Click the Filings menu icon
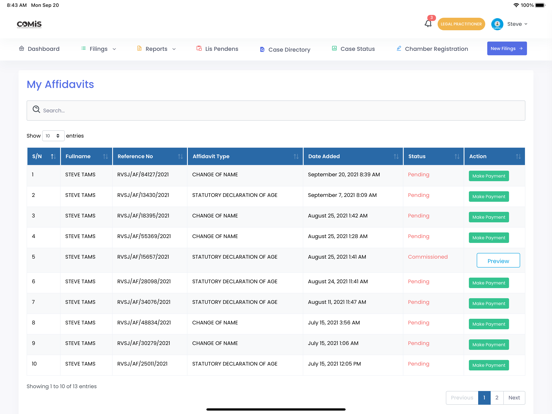Viewport: 552px width, 414px height. [x=83, y=48]
